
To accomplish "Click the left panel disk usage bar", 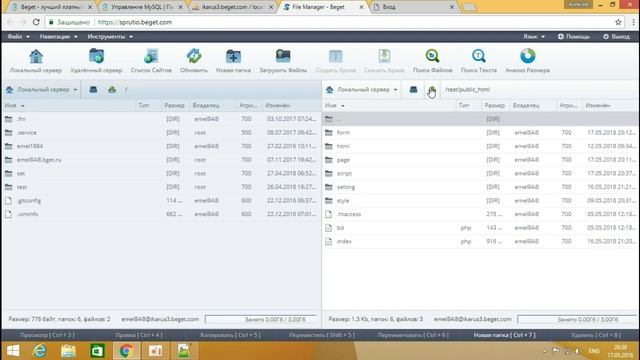I will pos(262,320).
